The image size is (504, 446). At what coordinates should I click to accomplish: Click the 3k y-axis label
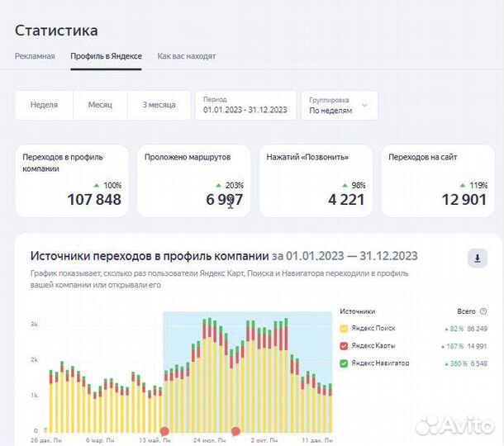pyautogui.click(x=34, y=325)
